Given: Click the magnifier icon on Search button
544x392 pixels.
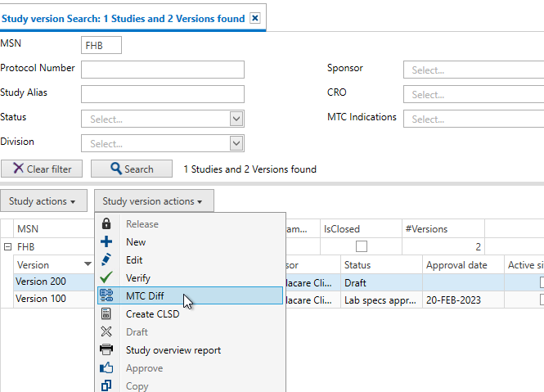Looking at the screenshot, I should [x=115, y=169].
